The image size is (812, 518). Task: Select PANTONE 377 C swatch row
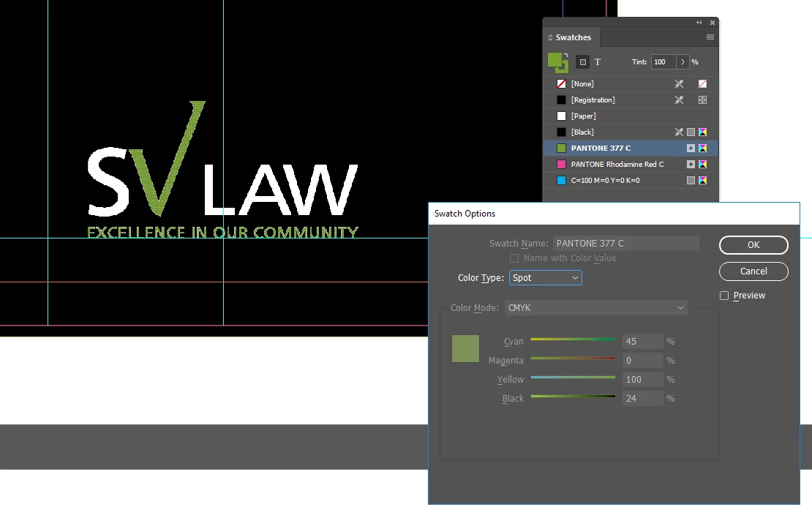(x=631, y=148)
